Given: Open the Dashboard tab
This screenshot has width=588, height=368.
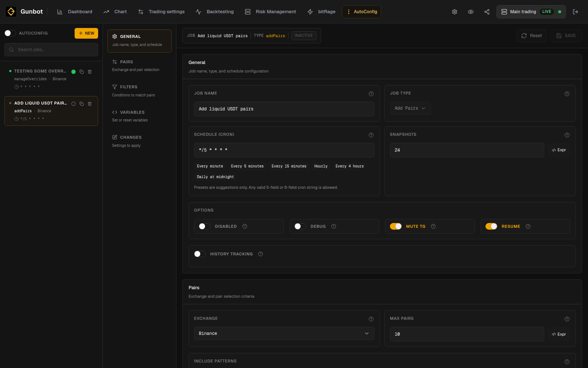Looking at the screenshot, I should click(75, 12).
